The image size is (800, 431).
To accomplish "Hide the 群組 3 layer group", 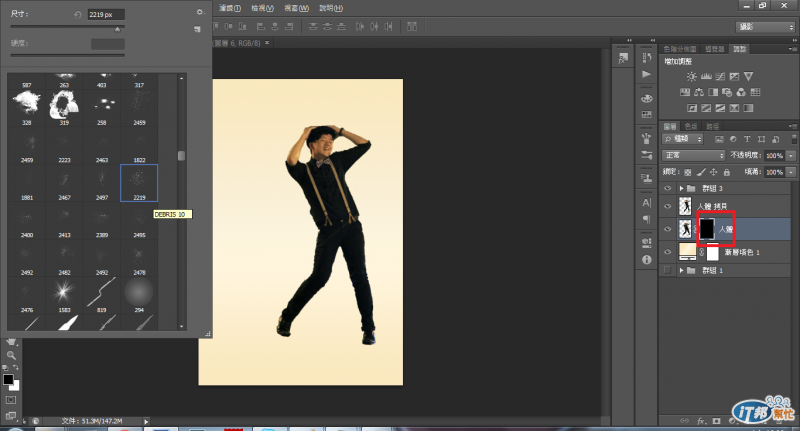I will point(668,188).
